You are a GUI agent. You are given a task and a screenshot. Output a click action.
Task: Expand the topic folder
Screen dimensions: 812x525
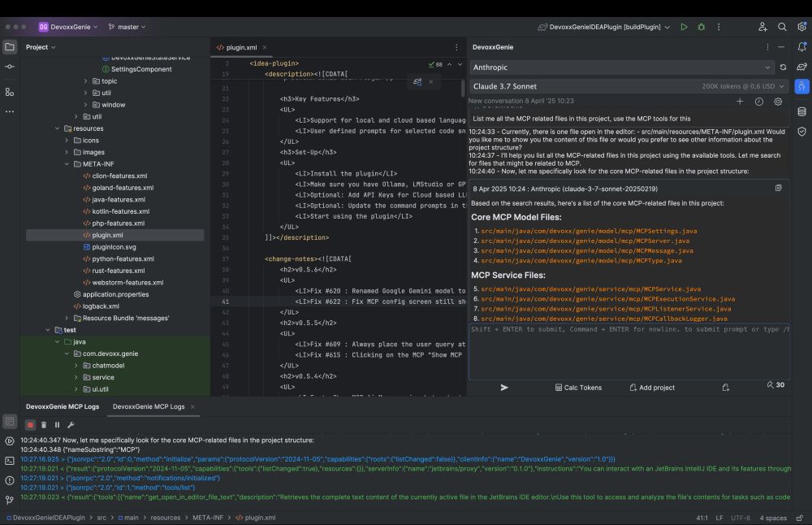[85, 80]
